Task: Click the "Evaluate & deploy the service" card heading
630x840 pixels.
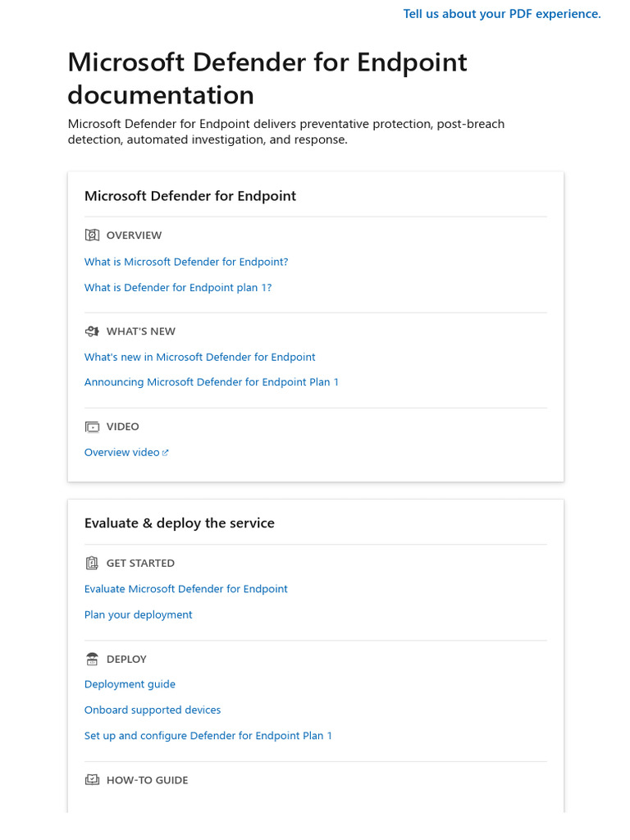Action: (x=180, y=523)
